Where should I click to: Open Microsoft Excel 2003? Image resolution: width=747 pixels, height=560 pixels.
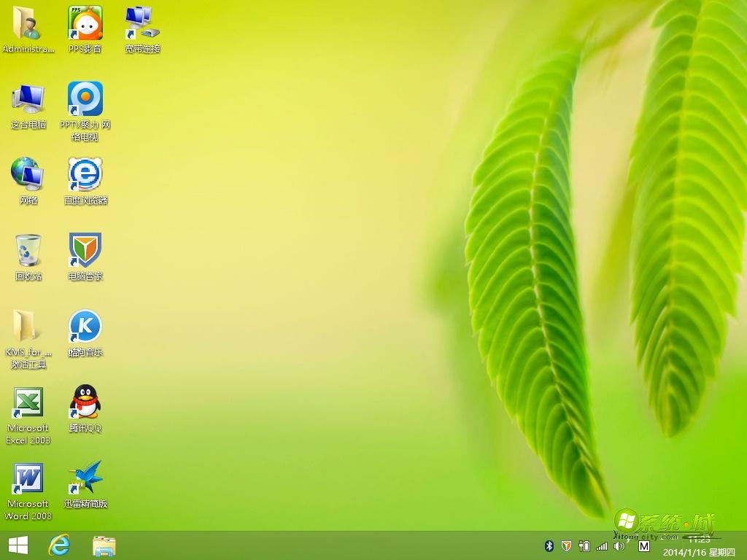point(28,404)
